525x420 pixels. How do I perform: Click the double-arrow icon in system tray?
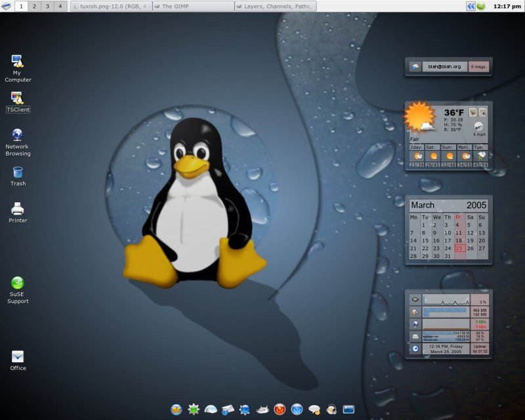[471, 6]
